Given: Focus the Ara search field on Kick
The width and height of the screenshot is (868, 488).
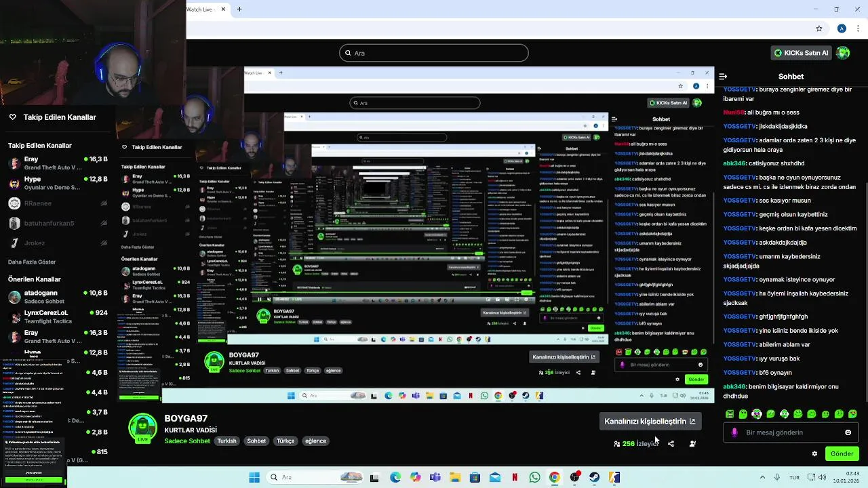Looking at the screenshot, I should (434, 53).
